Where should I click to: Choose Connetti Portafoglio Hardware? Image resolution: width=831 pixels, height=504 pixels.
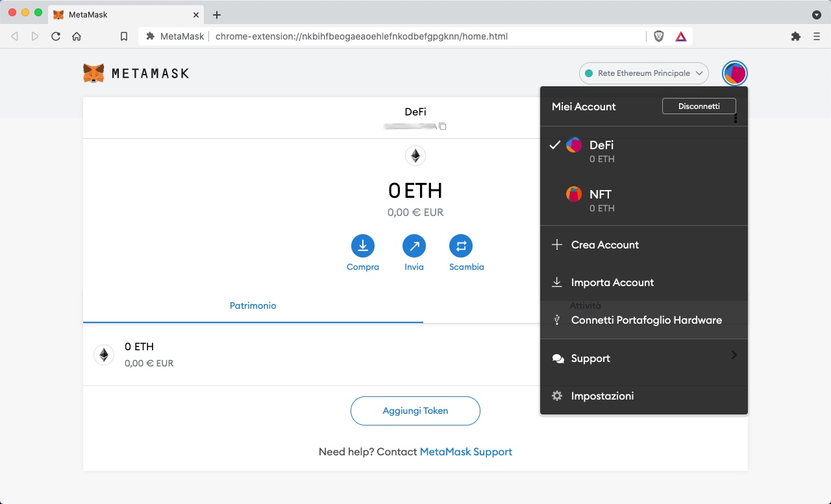pos(644,320)
